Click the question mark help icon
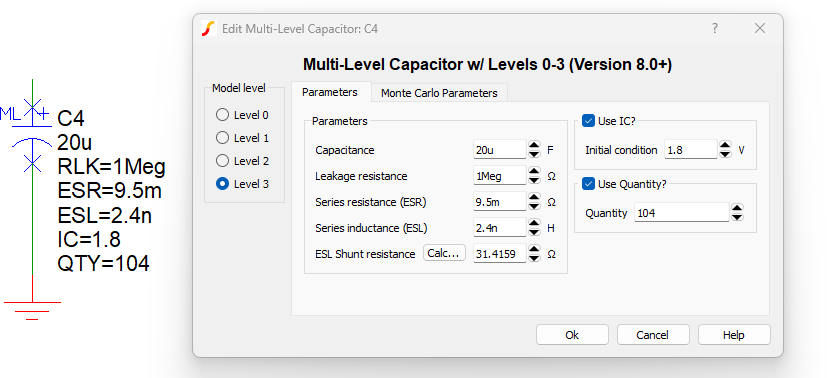Image resolution: width=827 pixels, height=378 pixels. click(x=715, y=28)
